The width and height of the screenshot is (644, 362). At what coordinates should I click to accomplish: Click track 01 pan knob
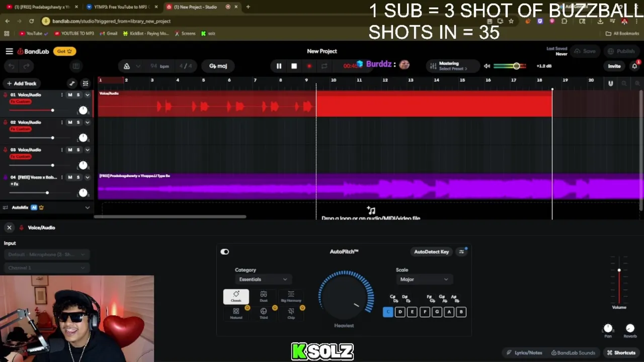(83, 110)
